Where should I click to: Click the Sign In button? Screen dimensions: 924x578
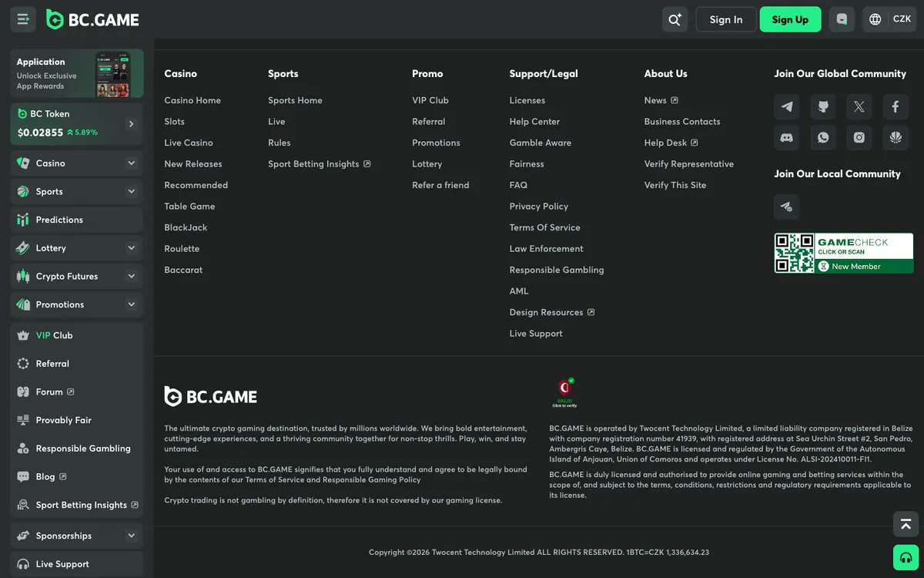[x=726, y=19]
